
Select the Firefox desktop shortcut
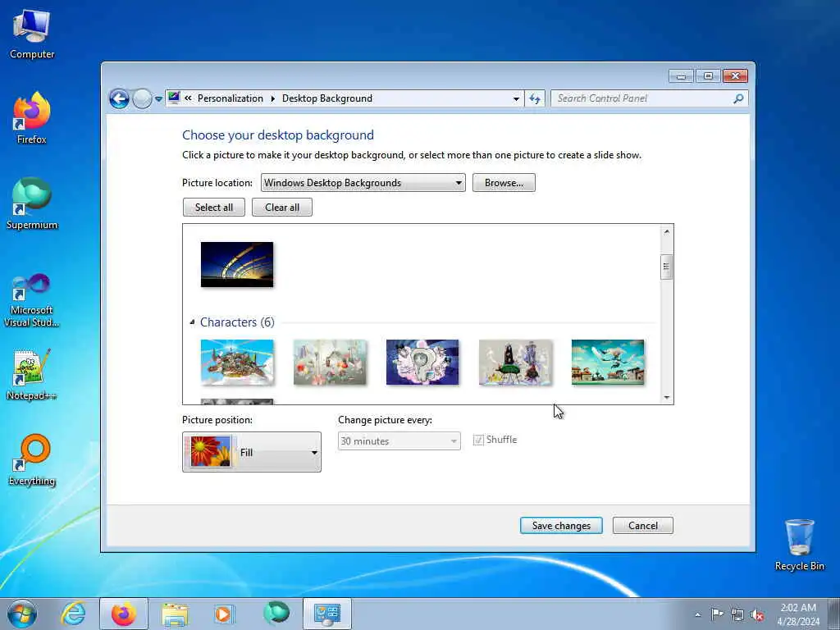tap(32, 118)
